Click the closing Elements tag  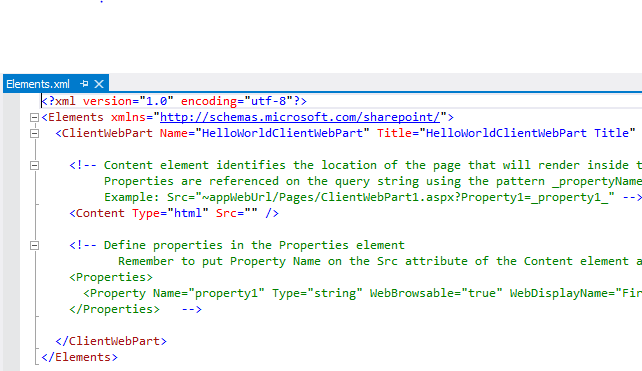79,357
